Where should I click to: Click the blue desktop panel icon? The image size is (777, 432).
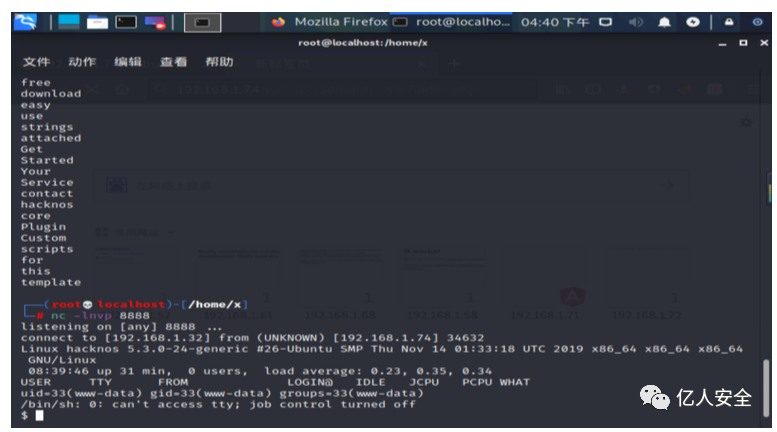tap(69, 22)
